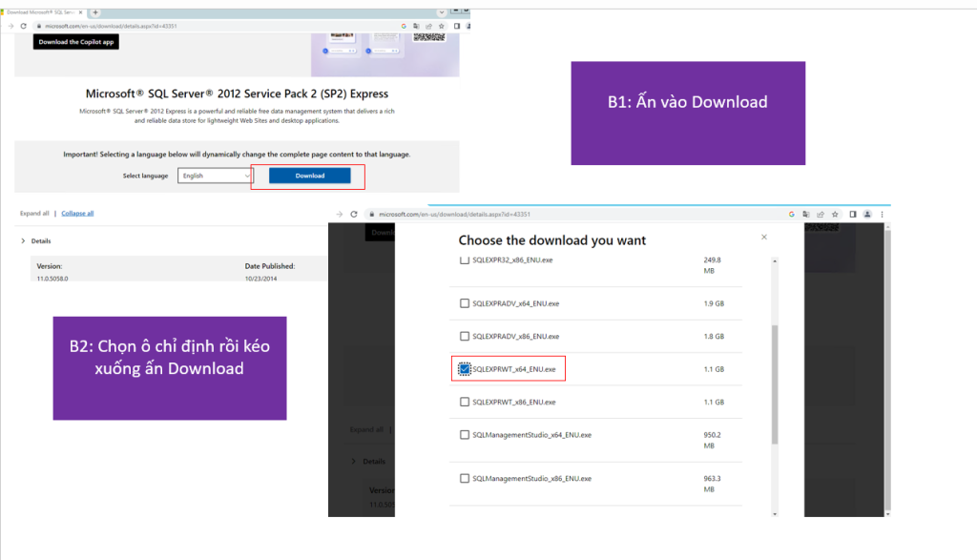Screen dimensions: 977x560
Task: Check the SQLEXPR32_x86_ENU.exe checkbox
Action: (465, 259)
